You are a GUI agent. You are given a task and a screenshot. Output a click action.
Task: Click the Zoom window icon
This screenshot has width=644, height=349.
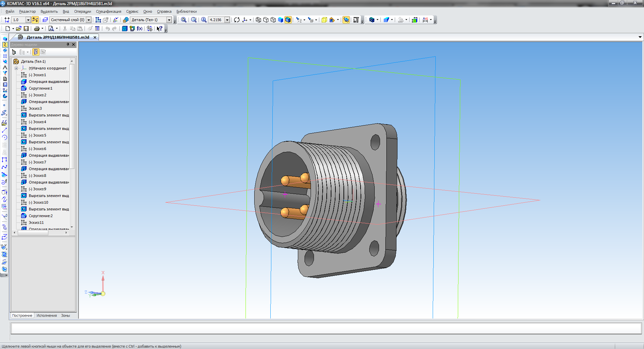(x=194, y=20)
